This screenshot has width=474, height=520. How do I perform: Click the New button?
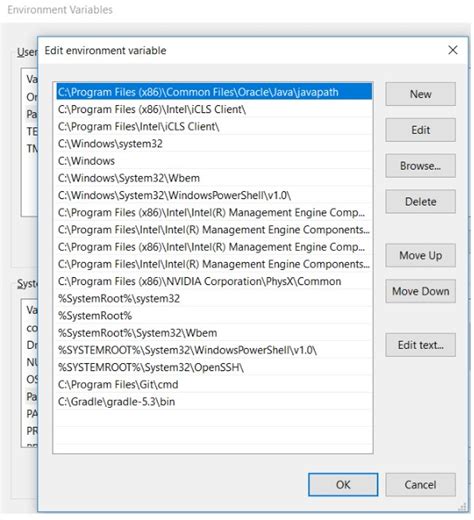click(420, 94)
